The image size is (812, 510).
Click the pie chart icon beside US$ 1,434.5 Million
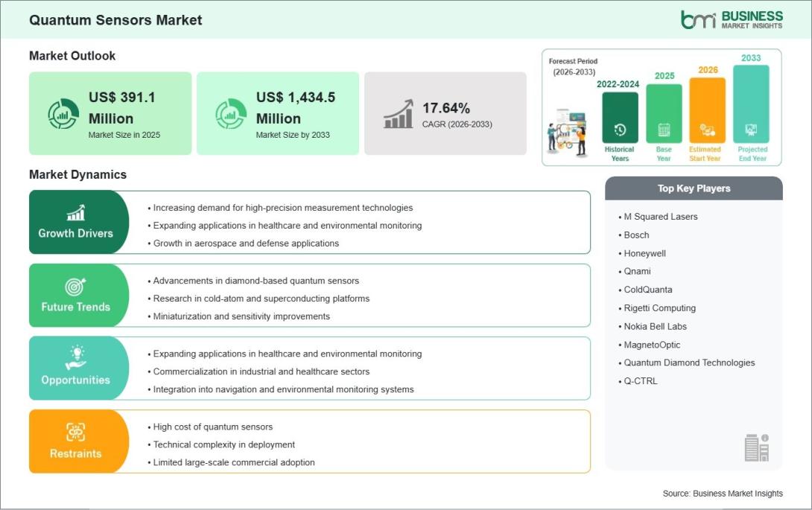click(x=231, y=114)
